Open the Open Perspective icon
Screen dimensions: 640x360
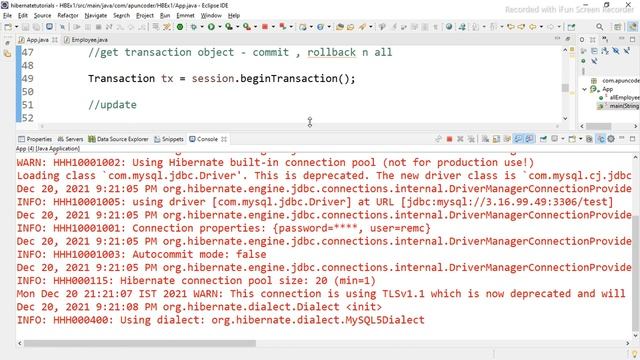[x=618, y=27]
